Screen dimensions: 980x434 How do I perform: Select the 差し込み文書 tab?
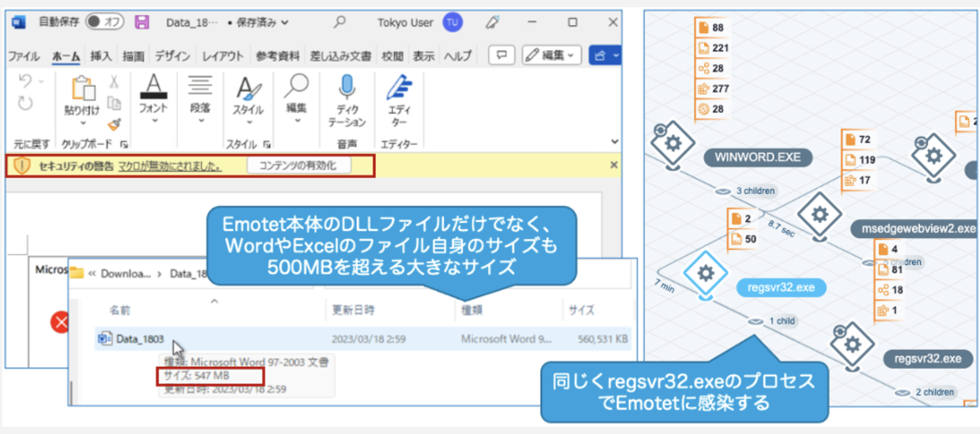(x=340, y=56)
